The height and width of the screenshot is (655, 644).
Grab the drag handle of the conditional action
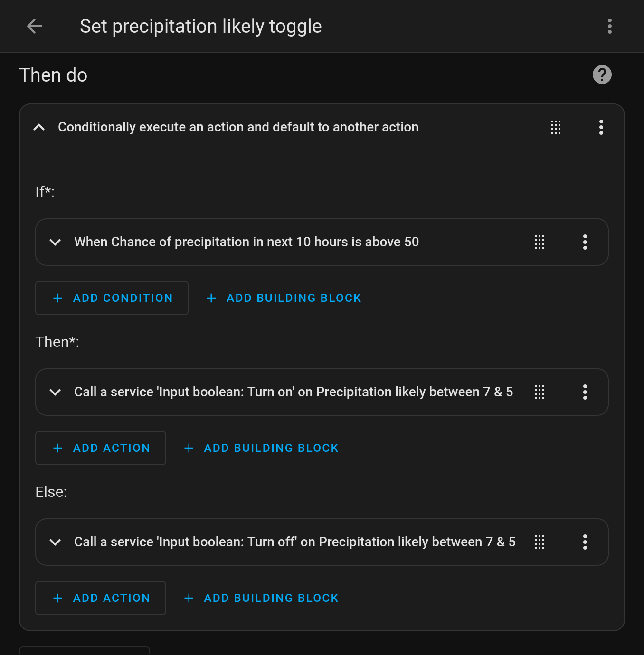tap(556, 127)
